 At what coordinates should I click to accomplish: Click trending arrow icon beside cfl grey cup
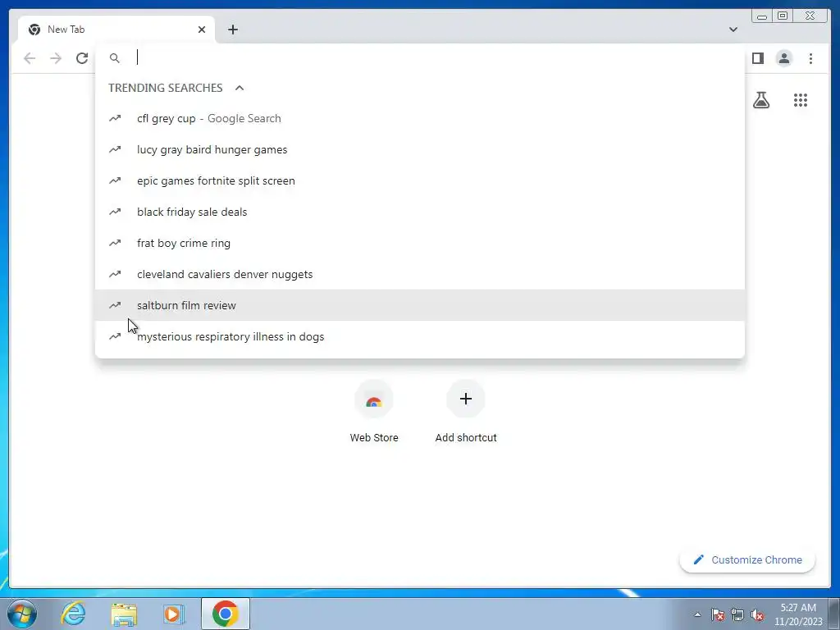[115, 118]
